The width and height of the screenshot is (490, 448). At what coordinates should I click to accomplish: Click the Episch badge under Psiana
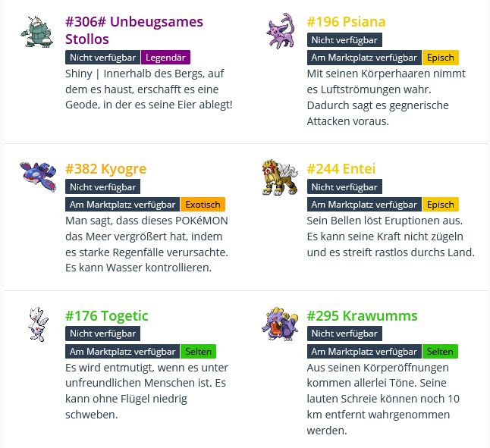(x=440, y=58)
